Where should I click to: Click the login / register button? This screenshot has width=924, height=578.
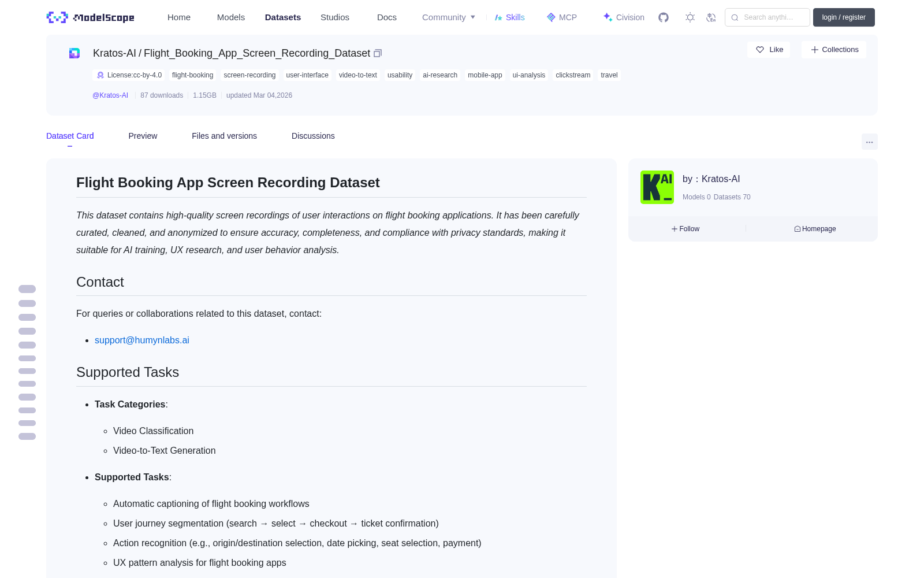point(844,17)
